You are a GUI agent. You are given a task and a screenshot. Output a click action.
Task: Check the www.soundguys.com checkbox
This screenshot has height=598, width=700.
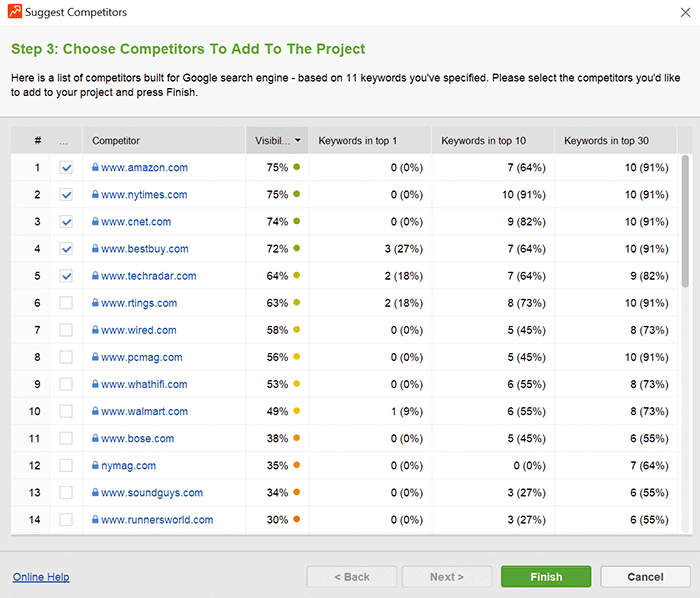66,493
